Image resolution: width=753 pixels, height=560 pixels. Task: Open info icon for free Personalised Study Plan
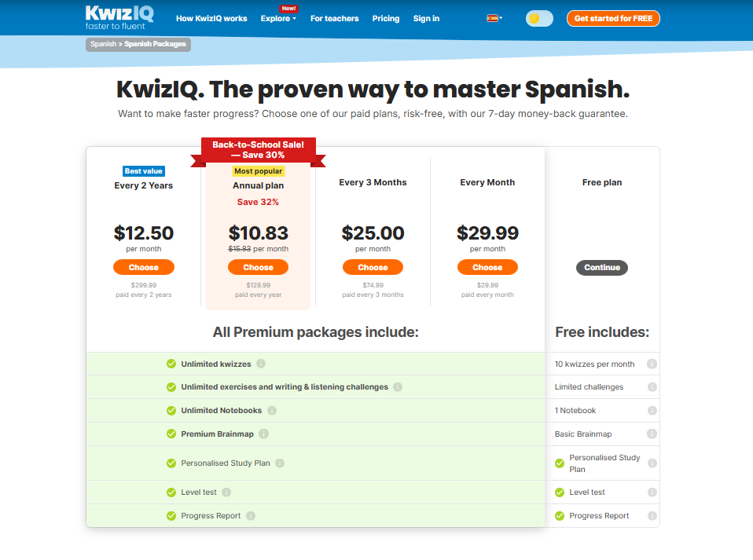[x=652, y=463]
